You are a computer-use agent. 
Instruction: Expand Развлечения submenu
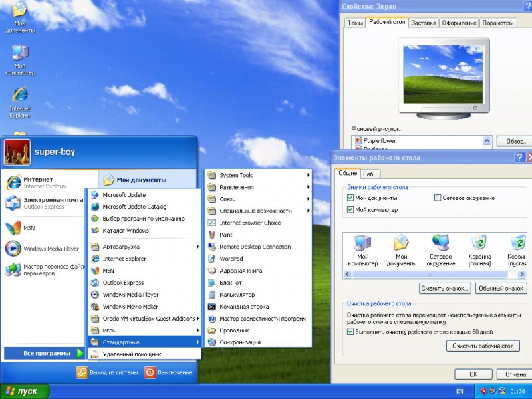click(258, 187)
